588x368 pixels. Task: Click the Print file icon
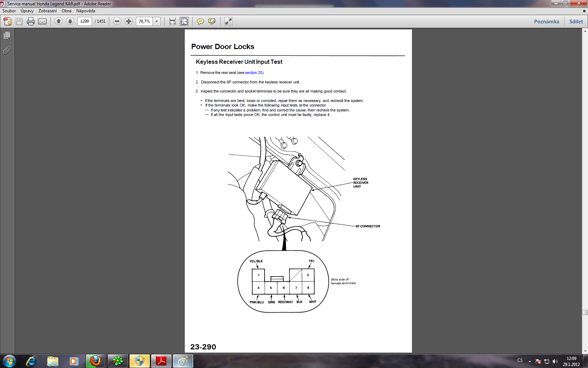pos(31,21)
